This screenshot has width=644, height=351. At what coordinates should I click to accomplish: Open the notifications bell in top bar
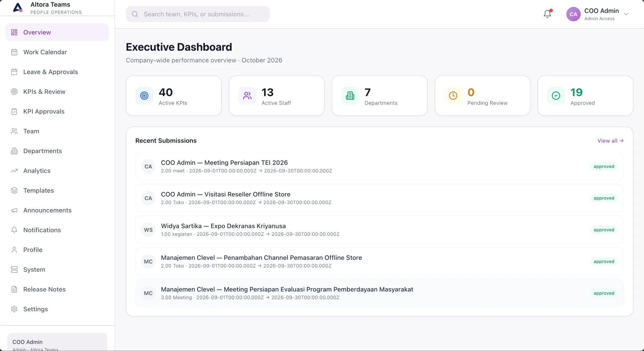pyautogui.click(x=547, y=14)
